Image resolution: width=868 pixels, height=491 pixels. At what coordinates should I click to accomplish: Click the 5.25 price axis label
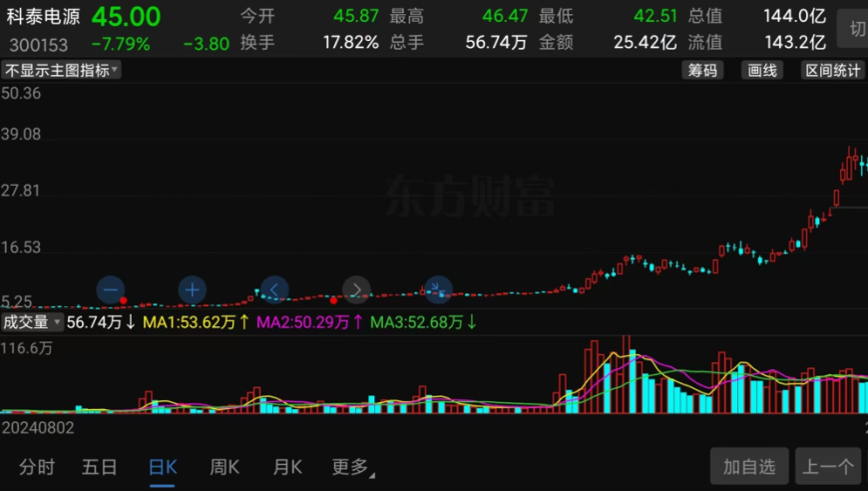tap(17, 301)
